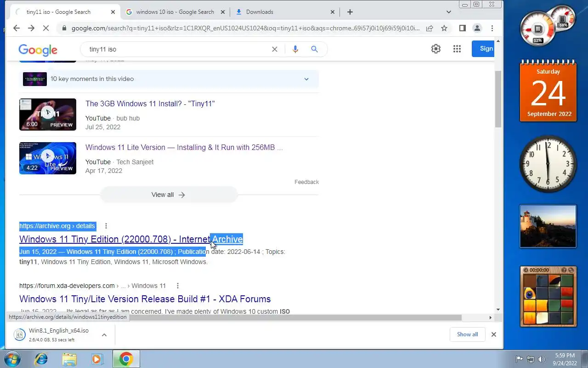Open a new browser tab
Image resolution: width=588 pixels, height=368 pixels.
click(350, 12)
